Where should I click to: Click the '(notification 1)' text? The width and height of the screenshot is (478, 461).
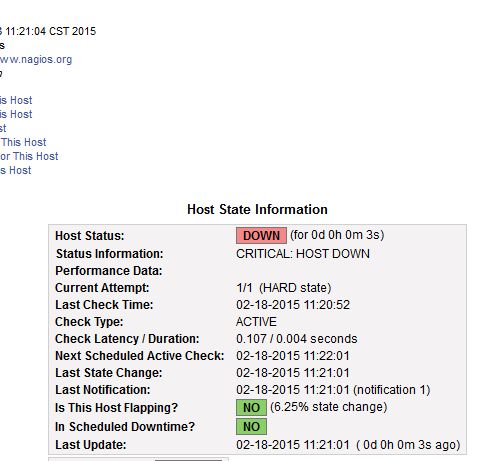tap(392, 390)
